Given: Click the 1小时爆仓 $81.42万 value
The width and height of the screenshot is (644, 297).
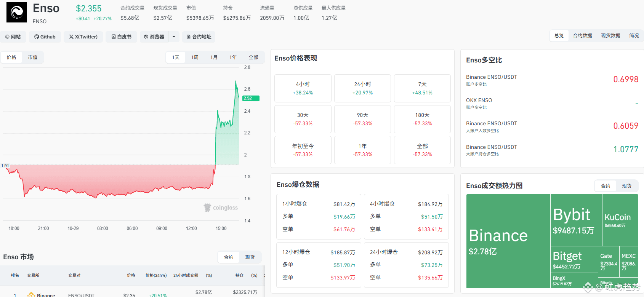Looking at the screenshot, I should [x=344, y=204].
